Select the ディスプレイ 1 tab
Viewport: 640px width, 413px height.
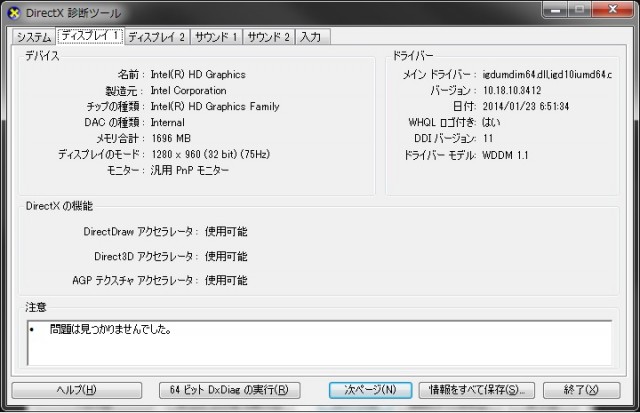click(x=90, y=36)
